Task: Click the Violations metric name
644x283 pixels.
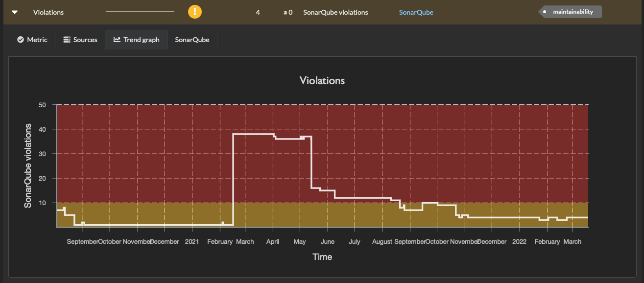Action: (x=48, y=12)
